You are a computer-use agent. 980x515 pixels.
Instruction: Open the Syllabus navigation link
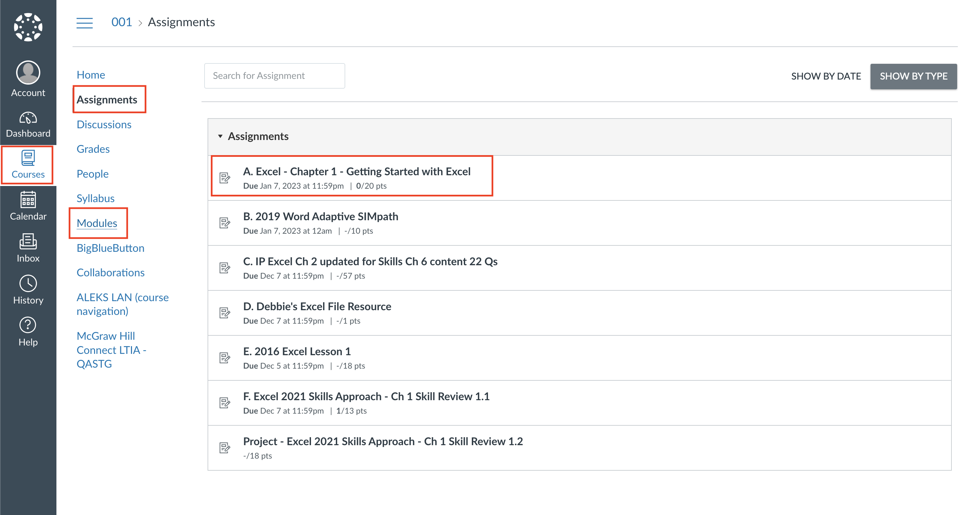point(95,198)
